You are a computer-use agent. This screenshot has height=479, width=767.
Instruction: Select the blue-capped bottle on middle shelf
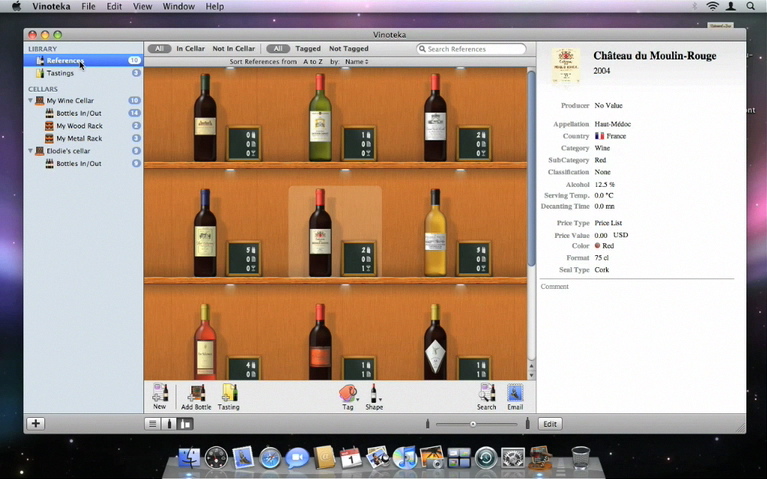pos(205,232)
